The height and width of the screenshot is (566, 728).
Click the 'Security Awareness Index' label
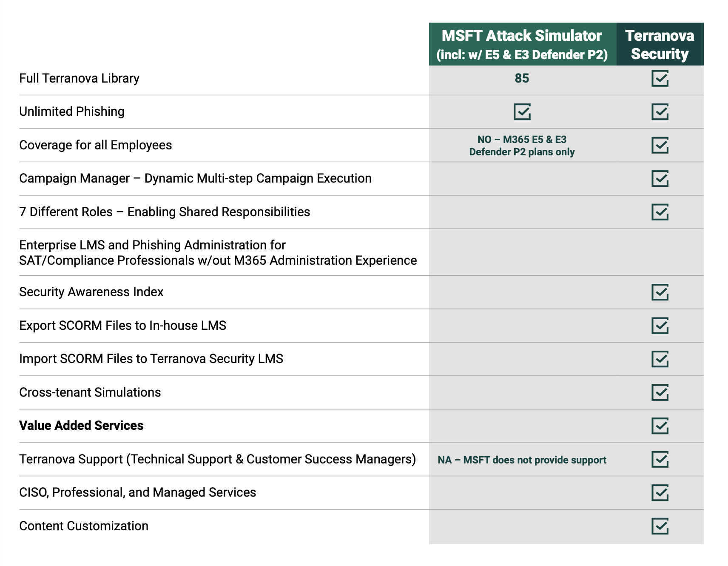point(91,292)
